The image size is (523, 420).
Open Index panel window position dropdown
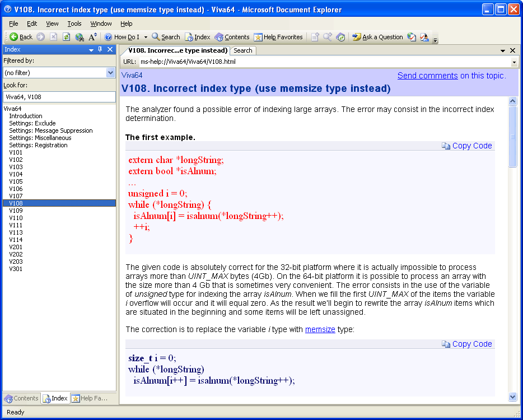click(91, 50)
